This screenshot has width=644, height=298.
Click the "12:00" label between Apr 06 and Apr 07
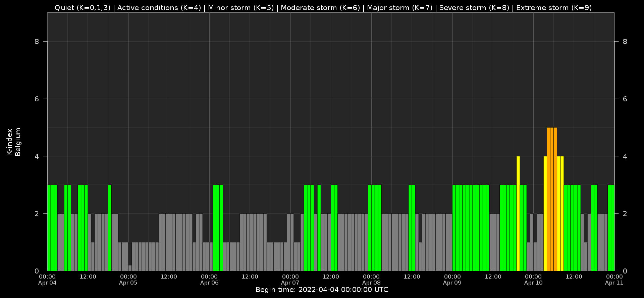pyautogui.click(x=250, y=277)
